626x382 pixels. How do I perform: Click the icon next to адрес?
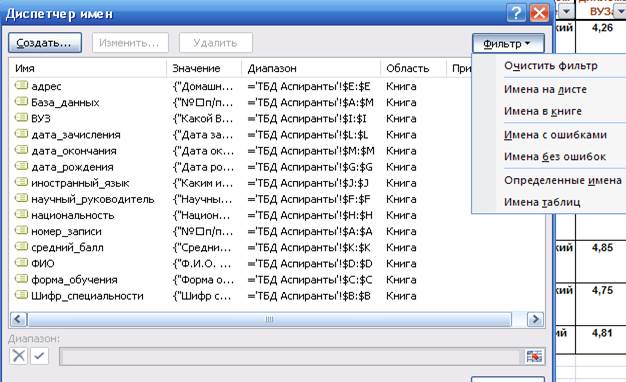coord(21,85)
